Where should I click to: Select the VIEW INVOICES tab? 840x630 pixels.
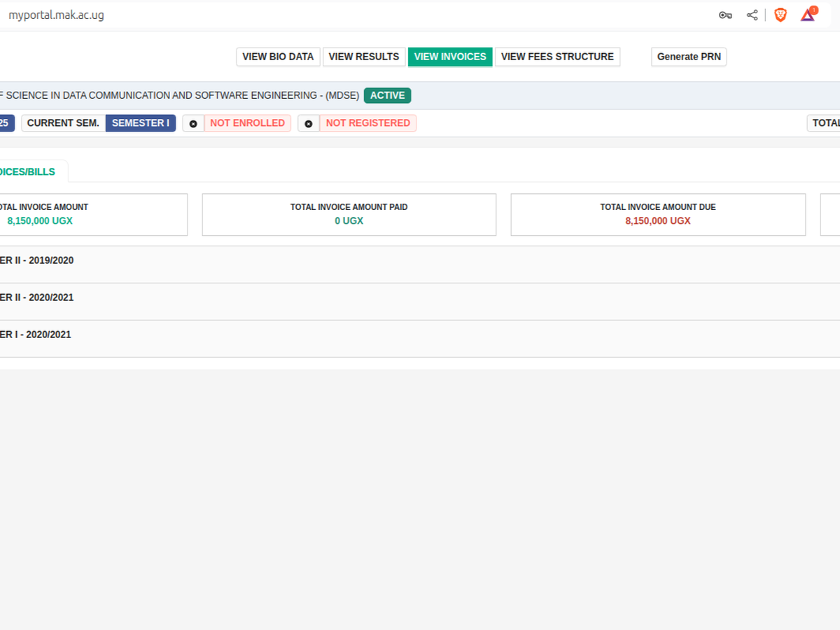pyautogui.click(x=450, y=57)
